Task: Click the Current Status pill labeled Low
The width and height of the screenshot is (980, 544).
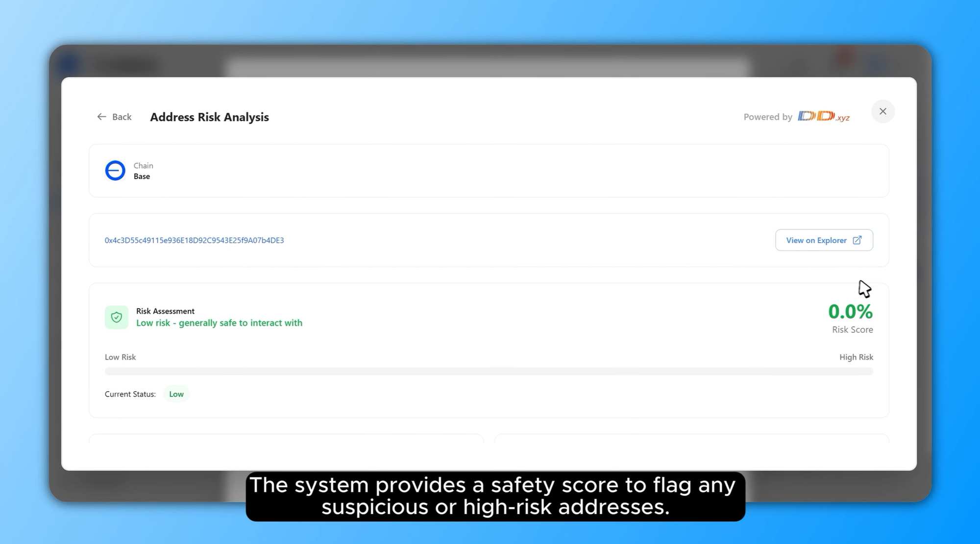Action: 176,394
